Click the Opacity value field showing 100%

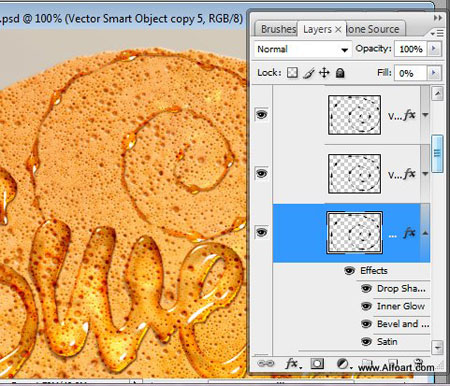[x=411, y=49]
